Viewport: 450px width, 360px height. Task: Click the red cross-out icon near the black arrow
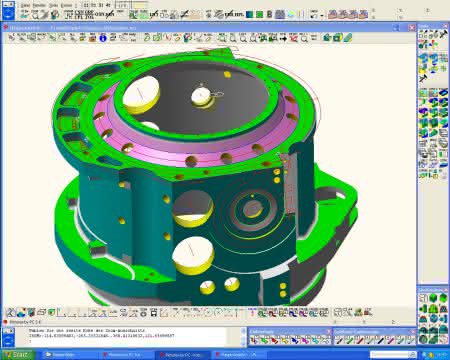tap(293, 38)
